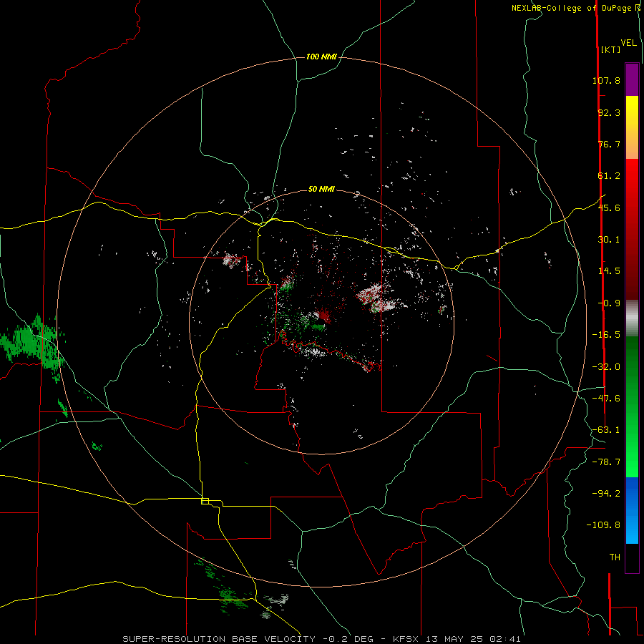Click the small yellow square marker on the highway
Screen dimensions: 644x644
[x=205, y=501]
